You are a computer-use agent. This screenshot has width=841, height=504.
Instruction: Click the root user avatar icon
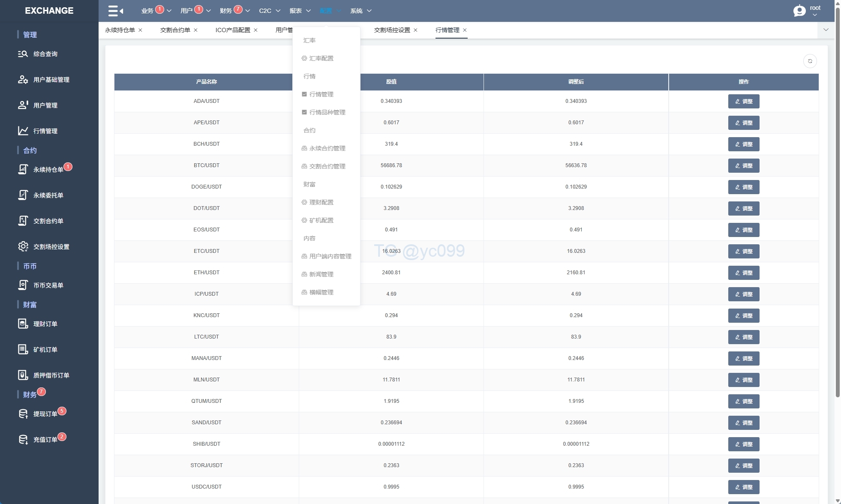pos(799,11)
